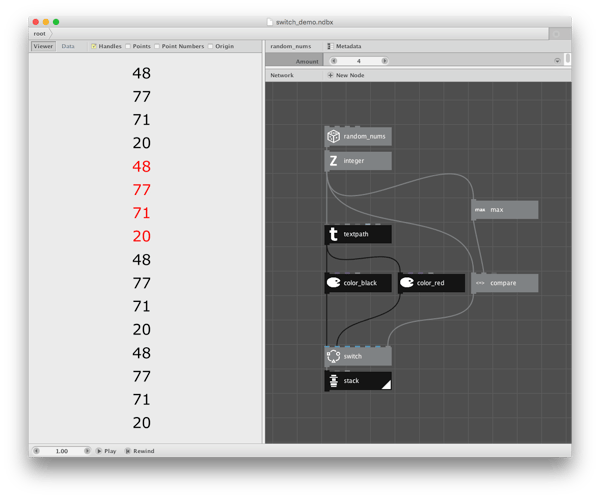Click the plus icon for New Node
The image size is (600, 498).
pos(330,75)
